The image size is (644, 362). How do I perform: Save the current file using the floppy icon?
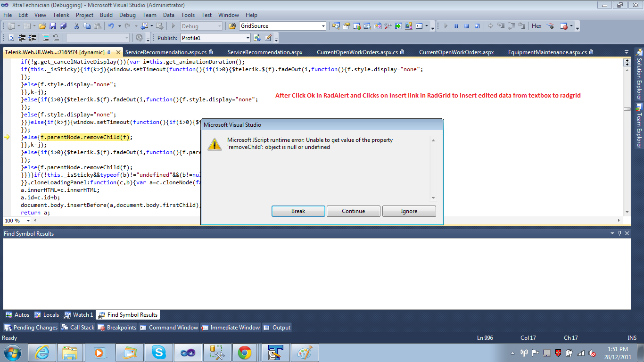pyautogui.click(x=53, y=26)
